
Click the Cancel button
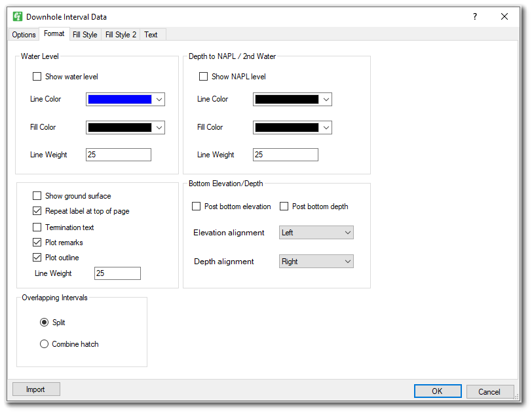pyautogui.click(x=490, y=391)
